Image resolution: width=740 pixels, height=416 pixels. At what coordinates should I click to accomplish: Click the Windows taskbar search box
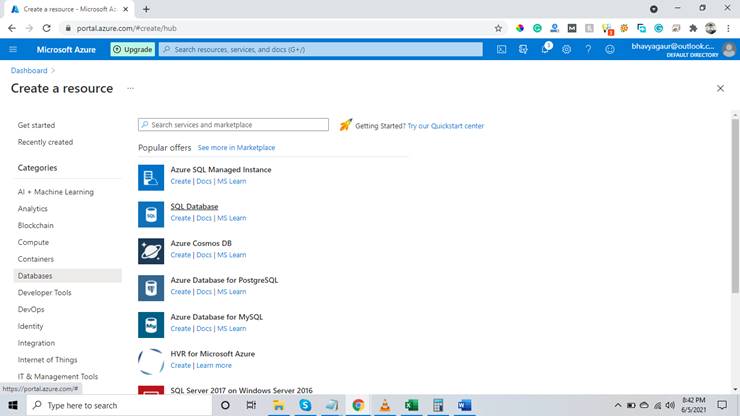119,405
